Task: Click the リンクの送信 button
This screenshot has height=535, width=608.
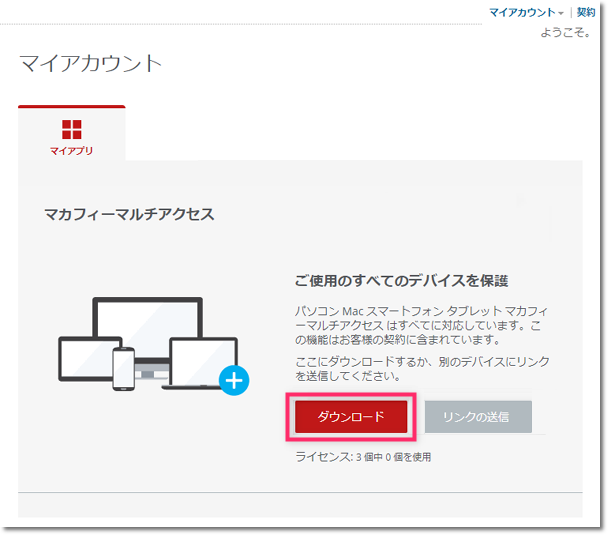Action: [478, 417]
